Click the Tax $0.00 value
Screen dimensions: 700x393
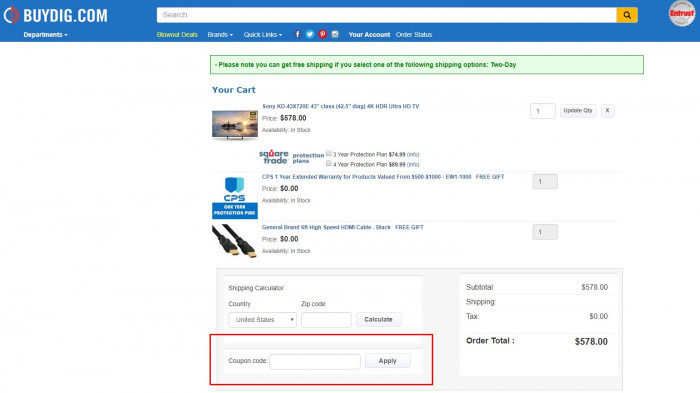coord(599,316)
